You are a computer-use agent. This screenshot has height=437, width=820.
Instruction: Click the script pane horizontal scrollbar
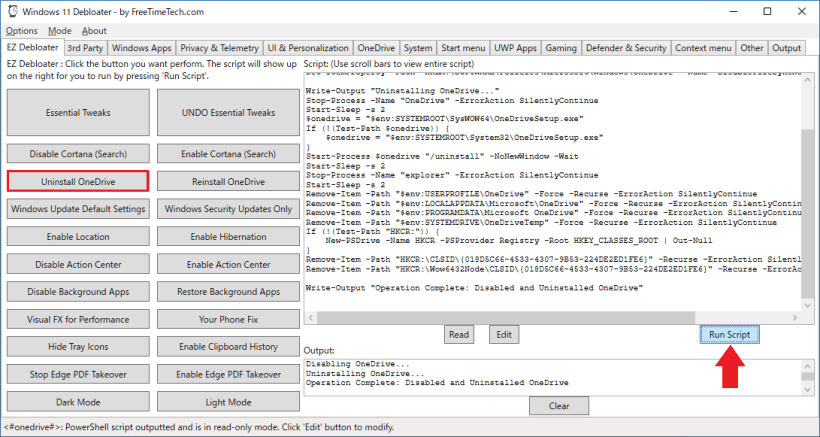(x=550, y=316)
